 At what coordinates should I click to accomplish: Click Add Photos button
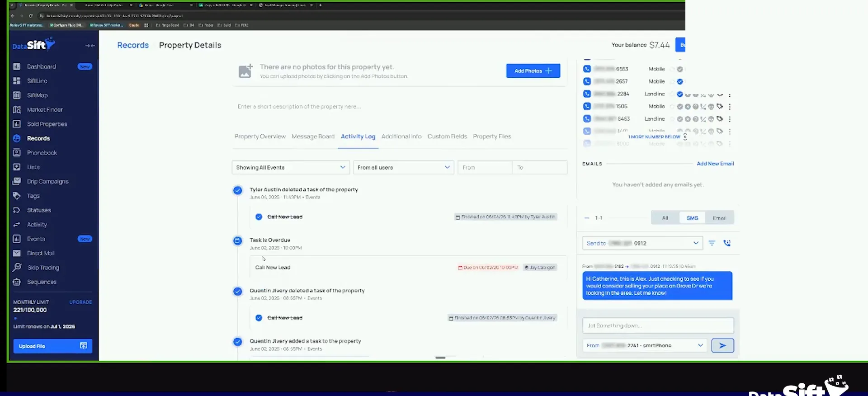(533, 71)
